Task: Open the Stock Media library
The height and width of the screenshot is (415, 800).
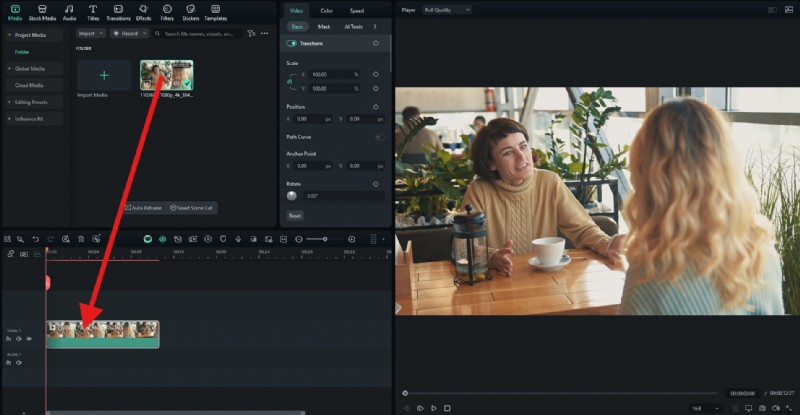Action: [x=42, y=13]
